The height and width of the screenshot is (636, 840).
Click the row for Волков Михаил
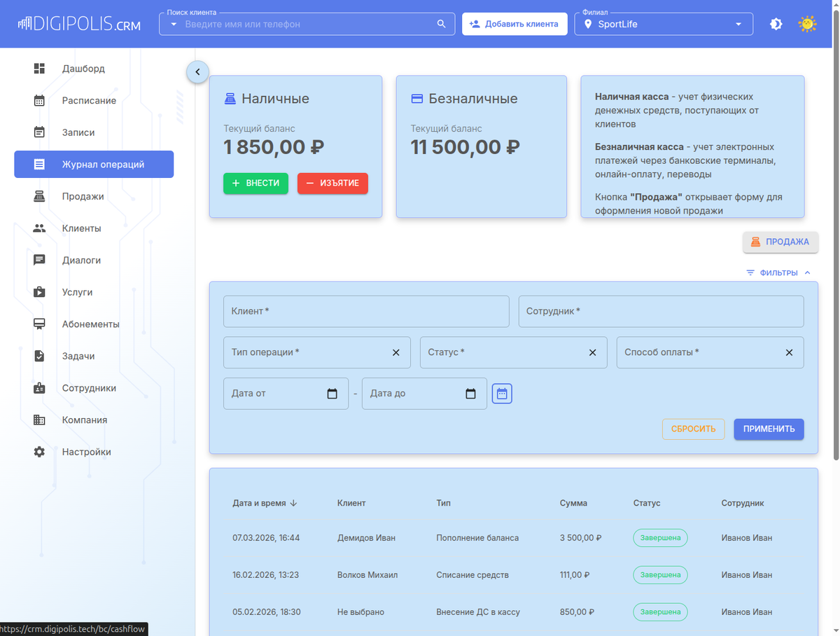tap(514, 575)
